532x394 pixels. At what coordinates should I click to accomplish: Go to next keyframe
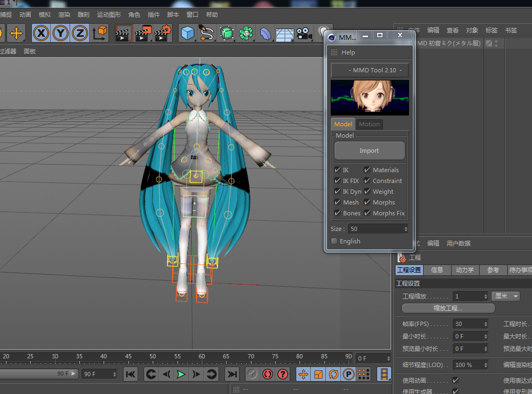pyautogui.click(x=211, y=374)
